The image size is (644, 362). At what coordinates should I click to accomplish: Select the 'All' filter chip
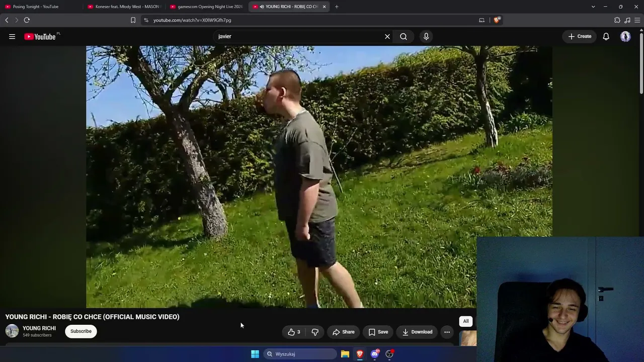[466, 321]
